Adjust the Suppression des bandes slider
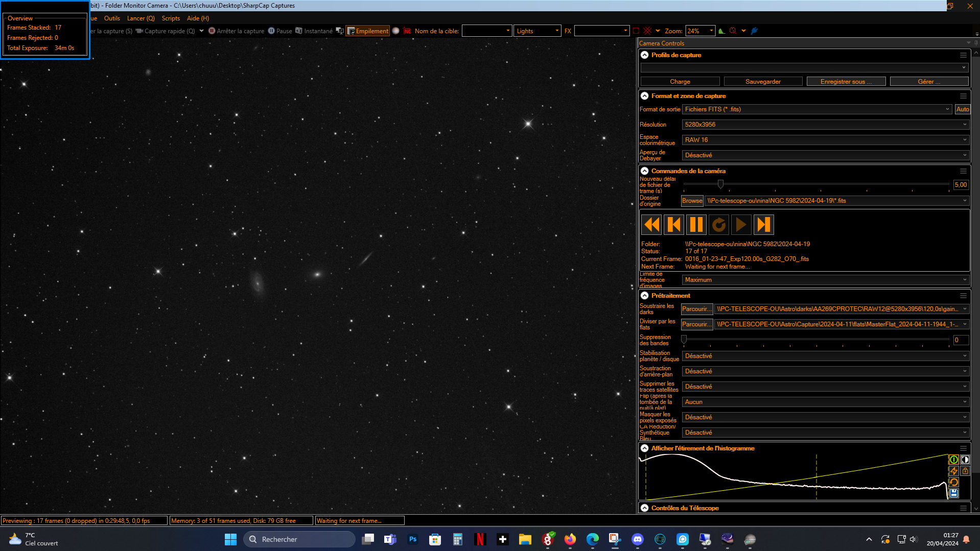The width and height of the screenshot is (980, 551). tap(684, 339)
